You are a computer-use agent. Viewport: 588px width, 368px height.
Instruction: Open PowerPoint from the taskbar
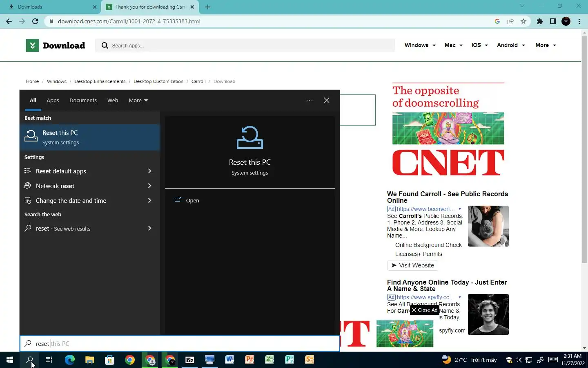click(x=249, y=360)
